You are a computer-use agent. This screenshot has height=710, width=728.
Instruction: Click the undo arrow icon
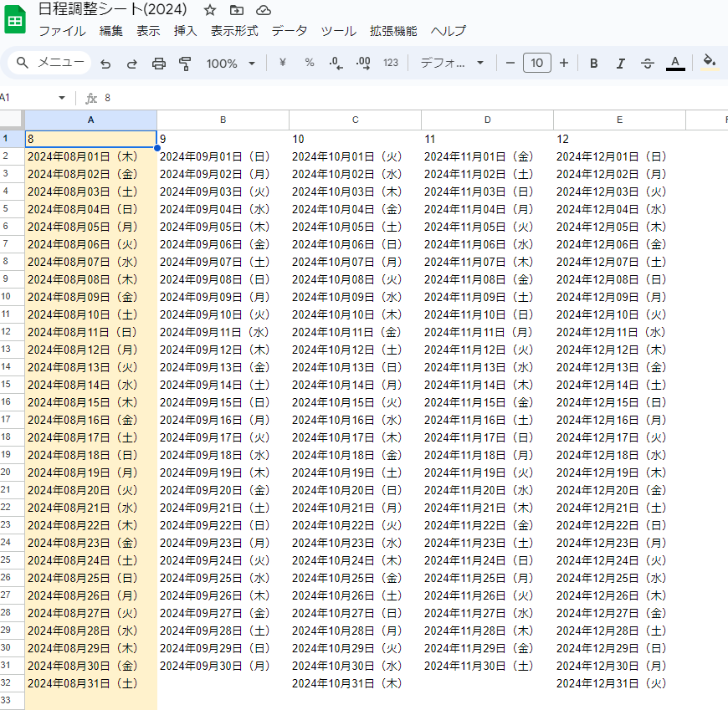[106, 63]
